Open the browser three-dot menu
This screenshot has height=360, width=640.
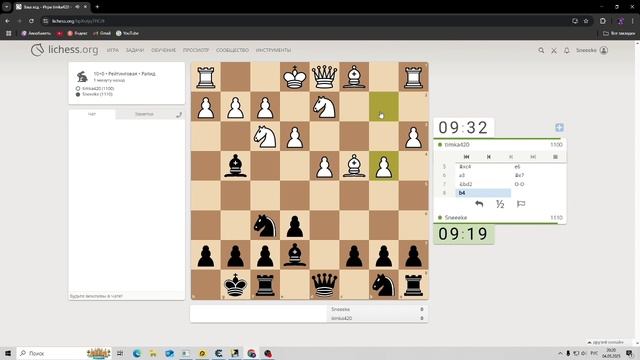click(x=633, y=21)
